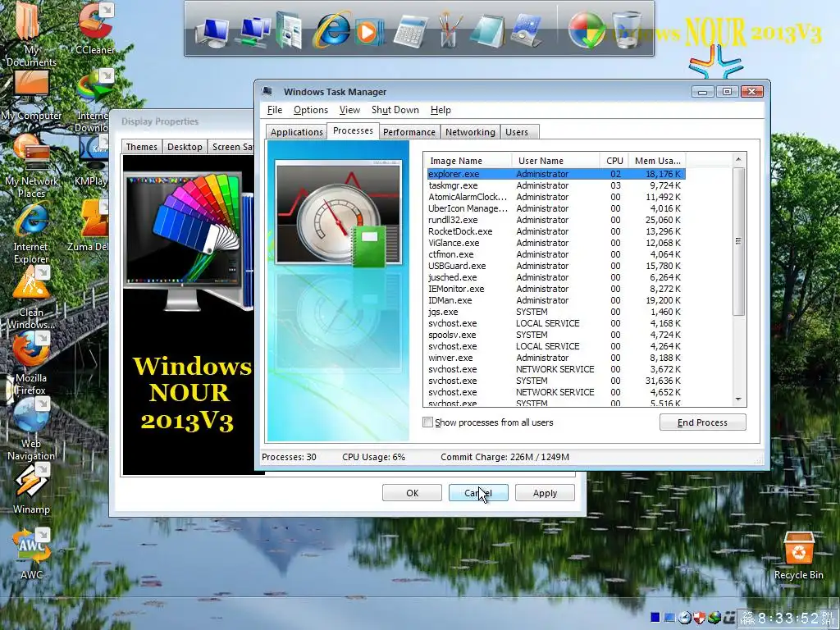Select Desktop tab in Display Properties

(x=185, y=147)
